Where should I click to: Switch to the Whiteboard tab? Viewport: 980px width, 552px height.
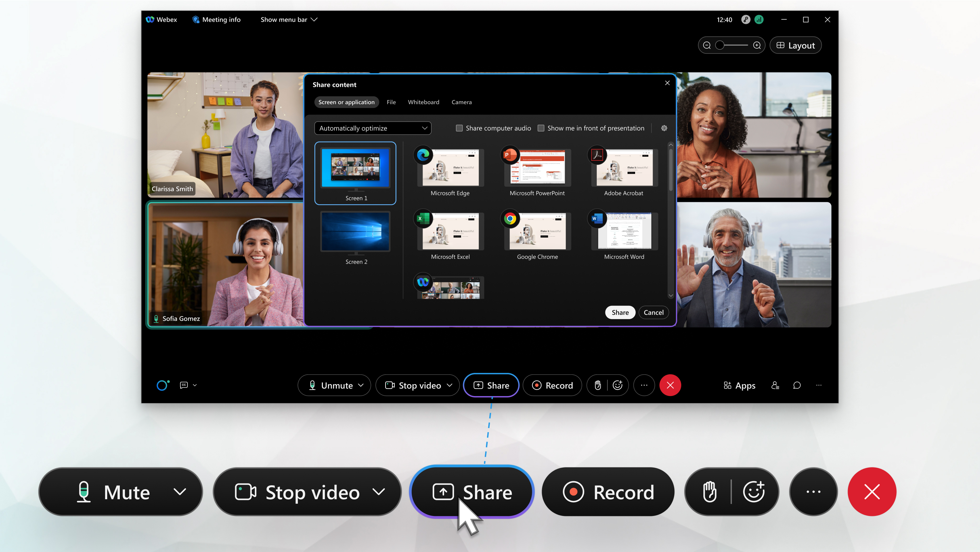(423, 102)
